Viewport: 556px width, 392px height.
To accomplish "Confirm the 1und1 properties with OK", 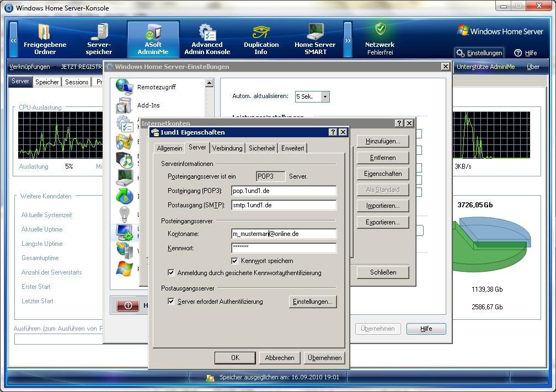I will [235, 358].
